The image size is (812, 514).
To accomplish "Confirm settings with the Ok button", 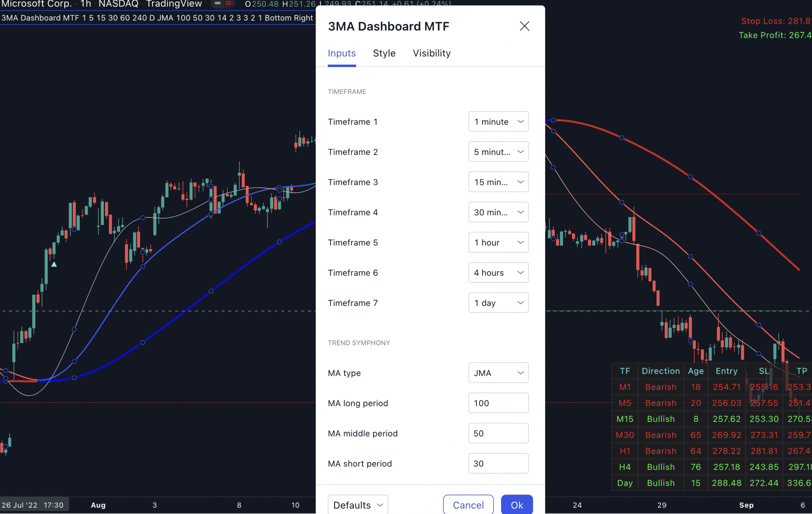I will pos(517,504).
